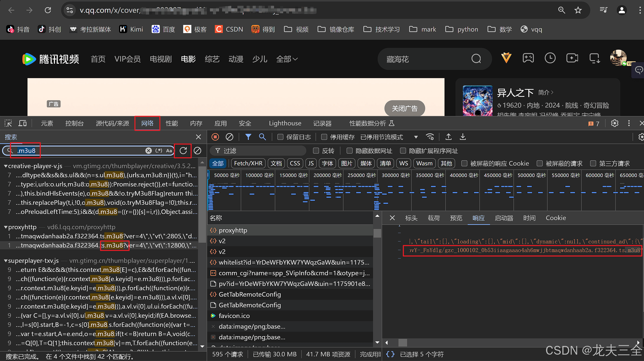Viewport: 644px width, 361px height.
Task: Click the Tencent Video search magnifier icon
Action: coord(476,59)
